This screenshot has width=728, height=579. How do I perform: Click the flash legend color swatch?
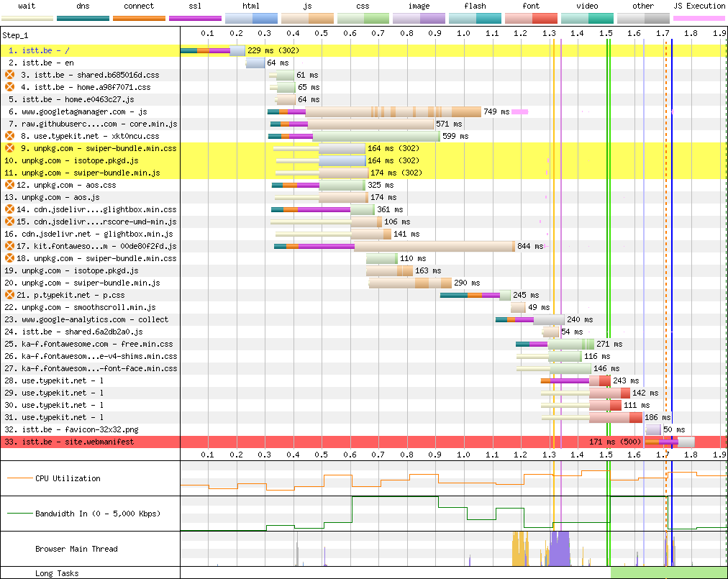(476, 19)
